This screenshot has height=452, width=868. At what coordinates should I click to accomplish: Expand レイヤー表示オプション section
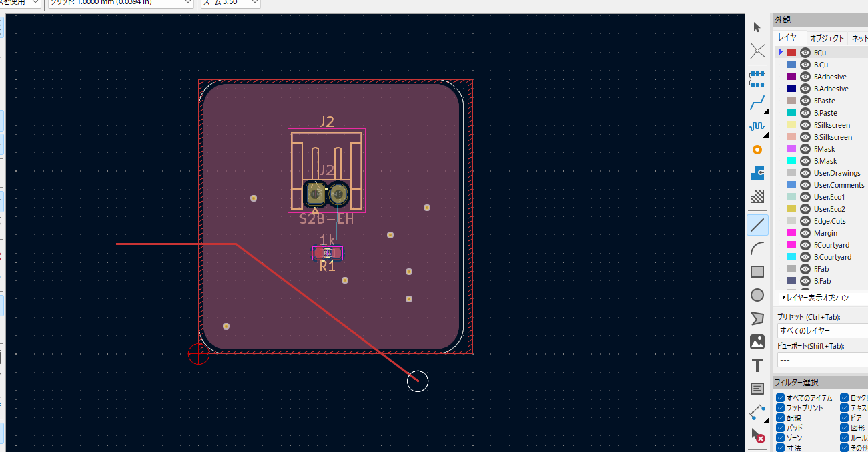point(816,298)
